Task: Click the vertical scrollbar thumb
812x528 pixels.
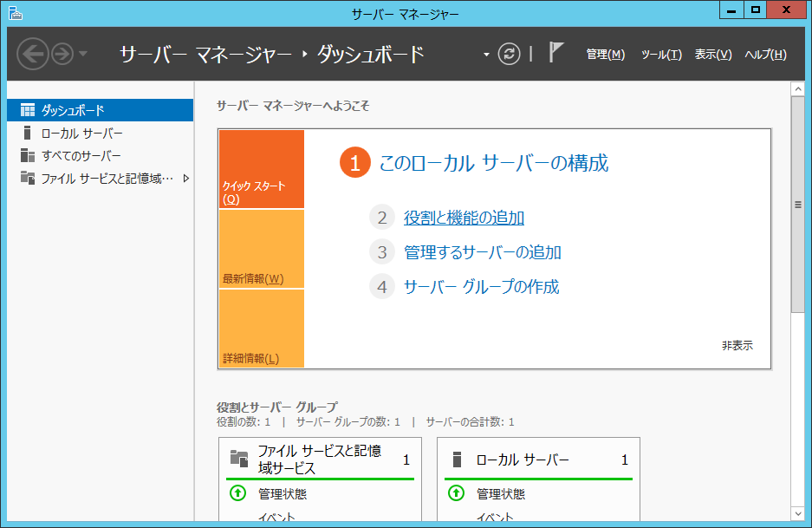Action: (798, 205)
